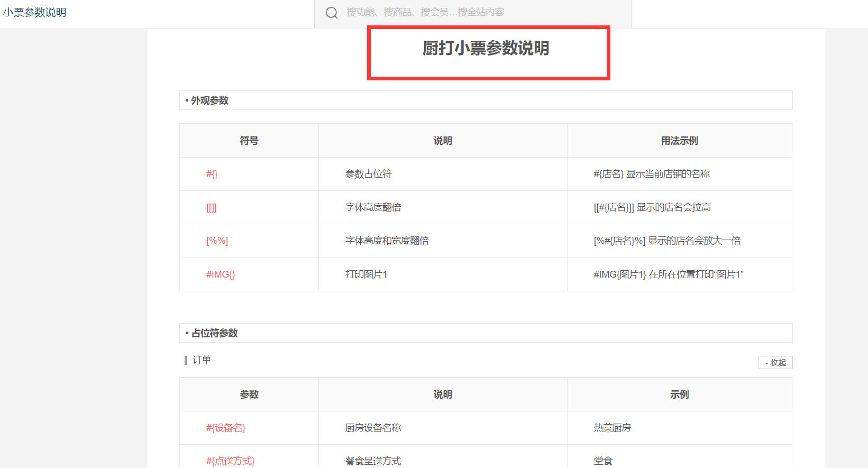
Task: Click the 说明 header in appearance table
Action: point(443,141)
